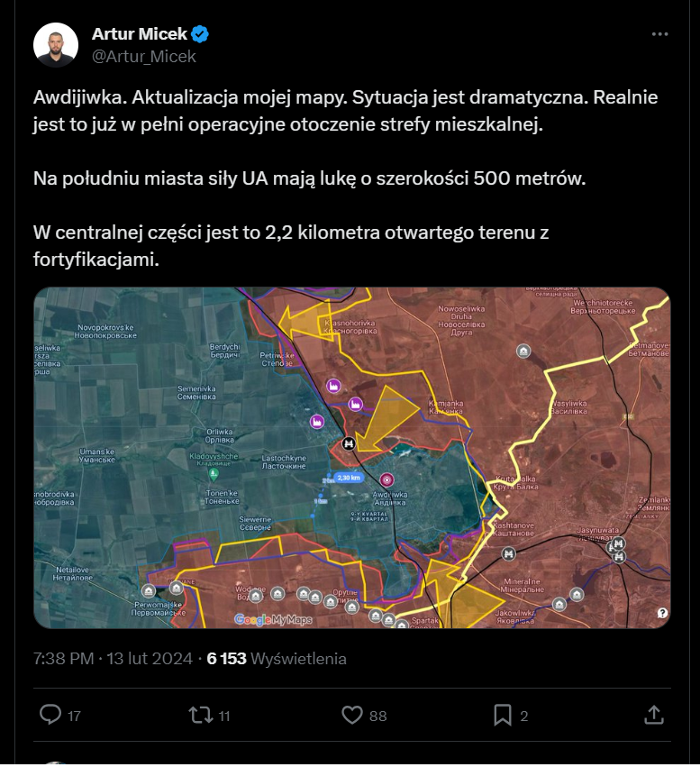Open the @Artur_Micek handle link
The image size is (700, 767).
[144, 56]
